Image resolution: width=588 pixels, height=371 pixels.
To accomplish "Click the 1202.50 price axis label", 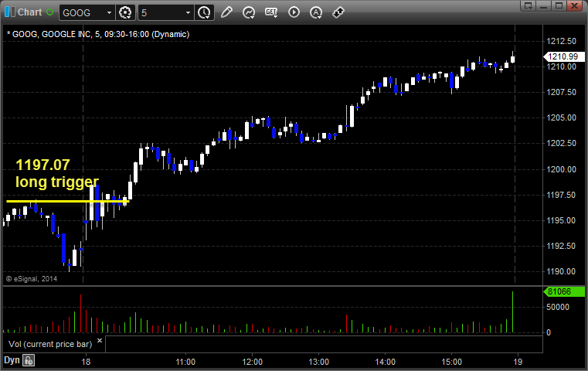I will [562, 143].
